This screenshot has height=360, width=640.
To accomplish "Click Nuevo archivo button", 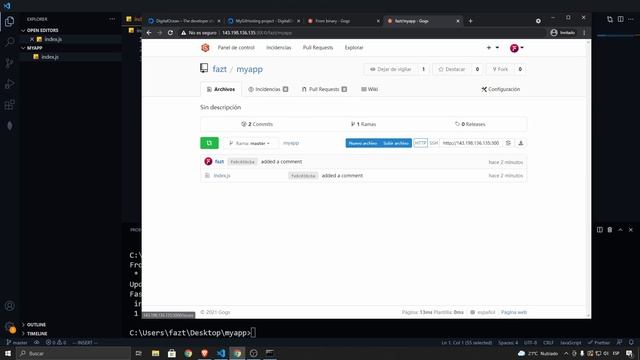I will click(x=362, y=143).
